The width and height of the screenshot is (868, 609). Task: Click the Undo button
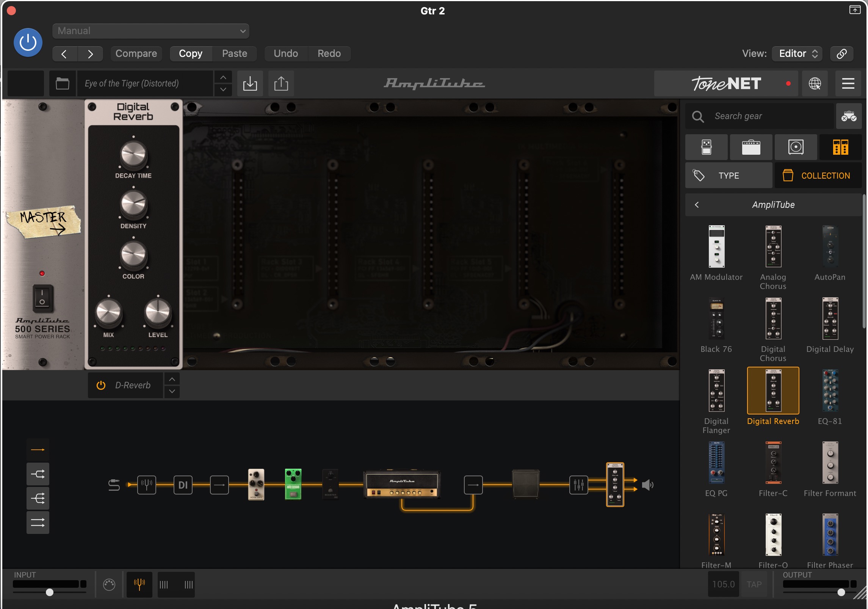(x=286, y=53)
